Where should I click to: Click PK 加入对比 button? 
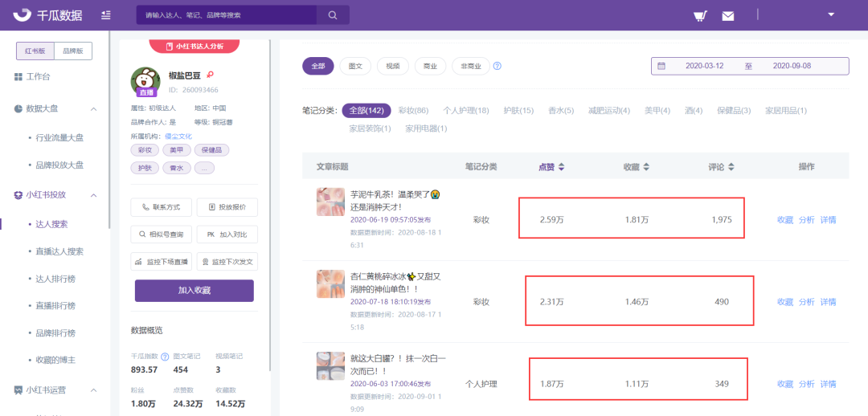point(227,234)
